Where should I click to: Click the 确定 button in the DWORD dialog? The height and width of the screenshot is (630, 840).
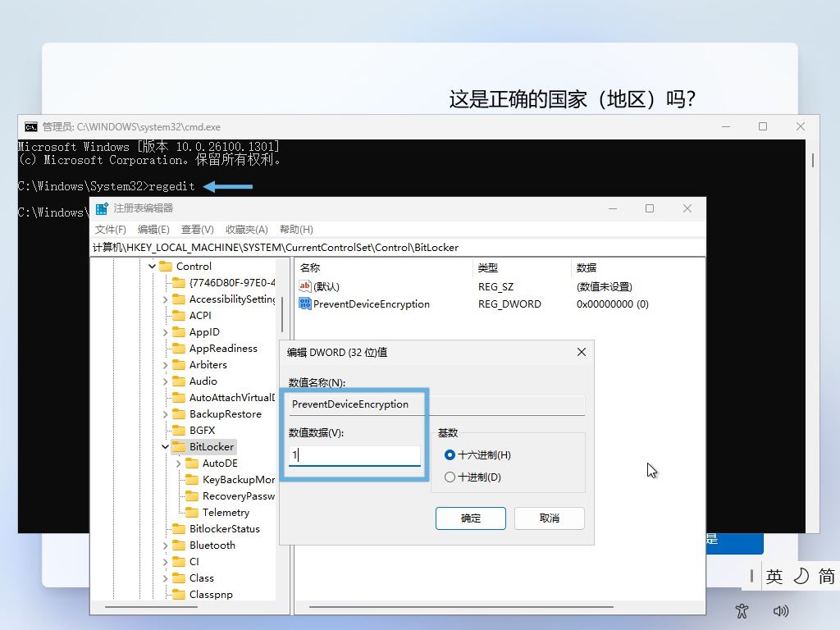click(x=470, y=518)
